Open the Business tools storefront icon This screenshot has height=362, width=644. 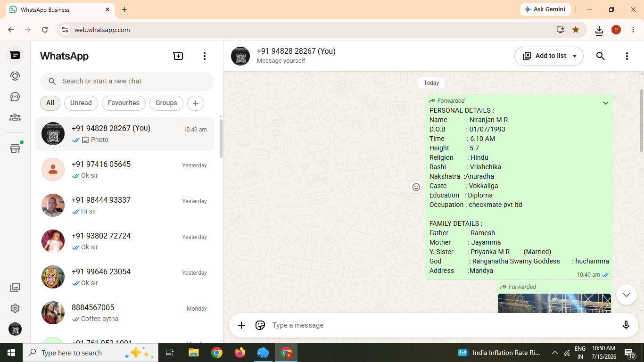click(x=15, y=148)
